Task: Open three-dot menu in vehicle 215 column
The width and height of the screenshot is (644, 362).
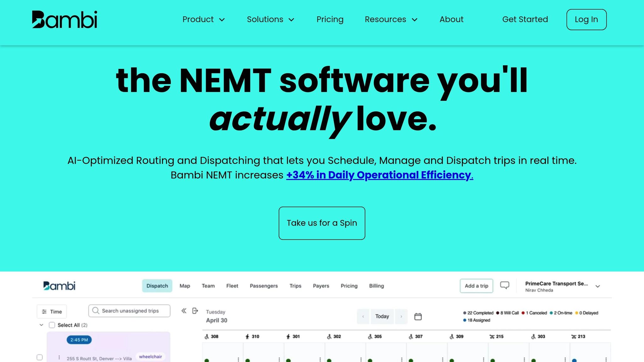Action: pyautogui.click(x=524, y=359)
